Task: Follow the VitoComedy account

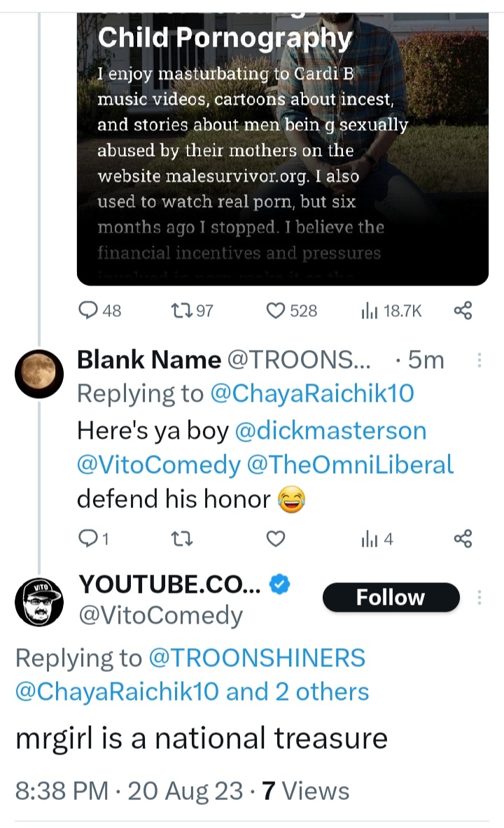Action: (390, 597)
